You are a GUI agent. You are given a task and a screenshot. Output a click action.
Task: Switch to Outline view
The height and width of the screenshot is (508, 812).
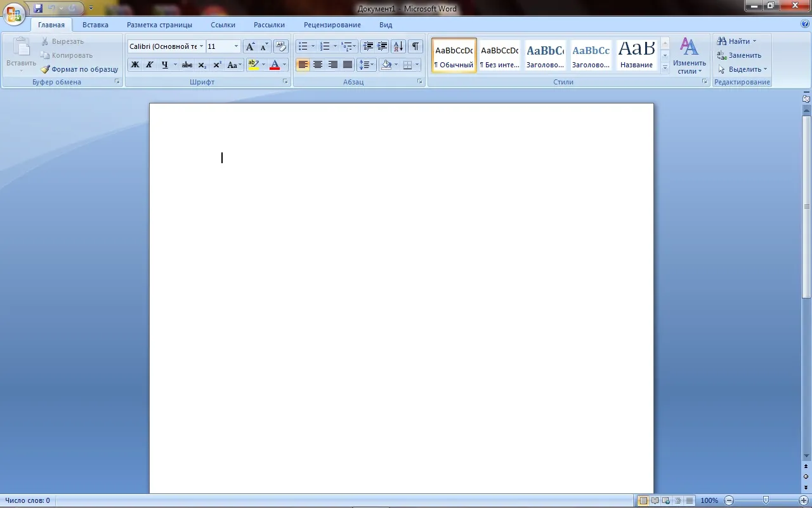678,500
